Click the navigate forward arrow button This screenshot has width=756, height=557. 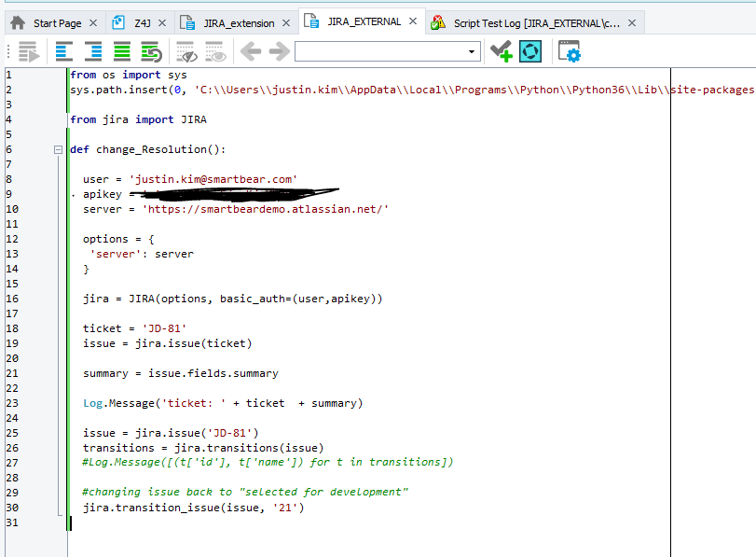click(278, 52)
